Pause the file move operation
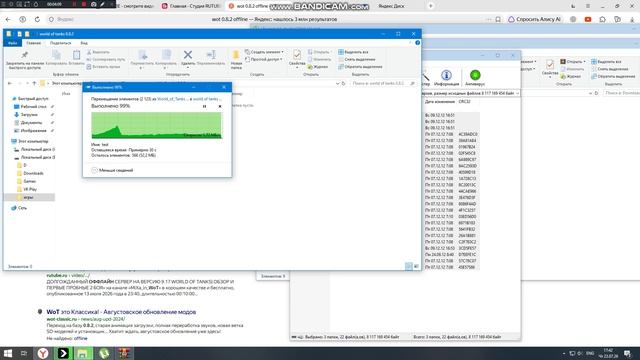640x360 pixels. tap(204, 106)
